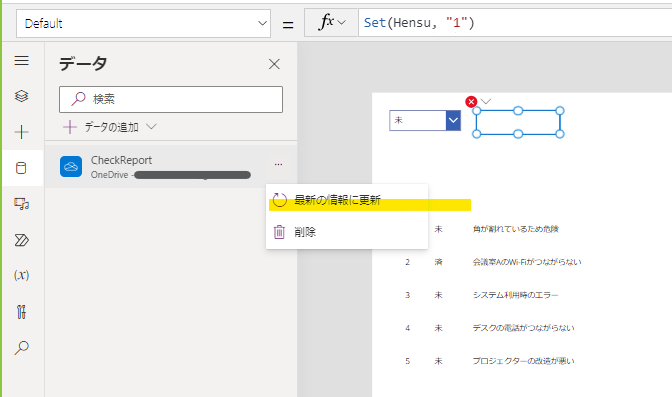Viewport: 672px width, 397px height.
Task: Click the データの追加 button
Action: tap(110, 127)
